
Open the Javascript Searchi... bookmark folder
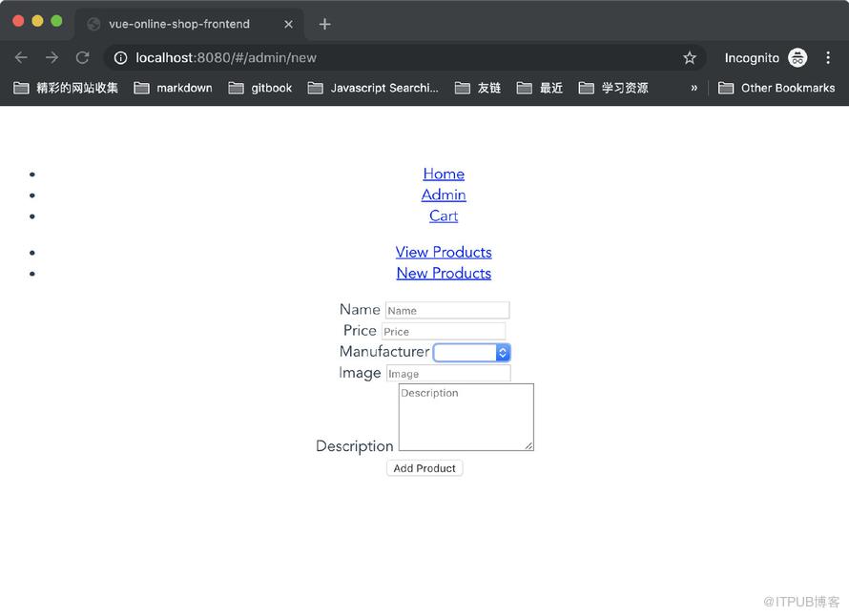(373, 88)
